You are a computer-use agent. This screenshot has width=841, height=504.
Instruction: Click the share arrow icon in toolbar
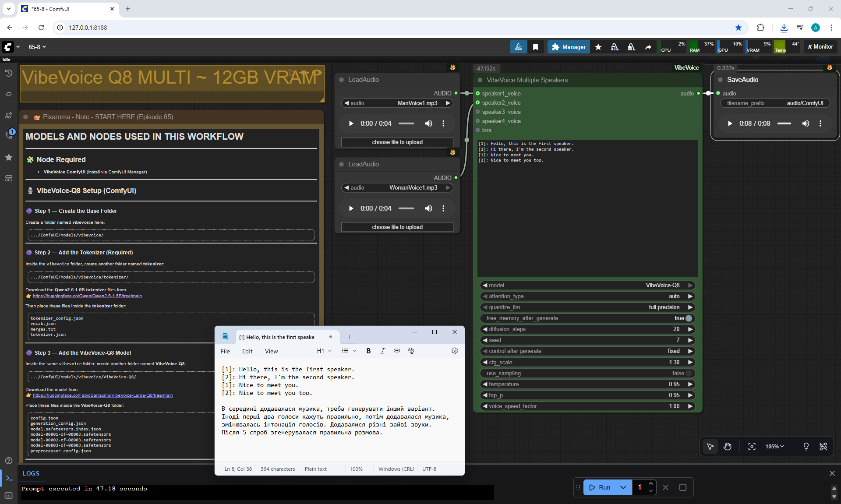pyautogui.click(x=648, y=47)
